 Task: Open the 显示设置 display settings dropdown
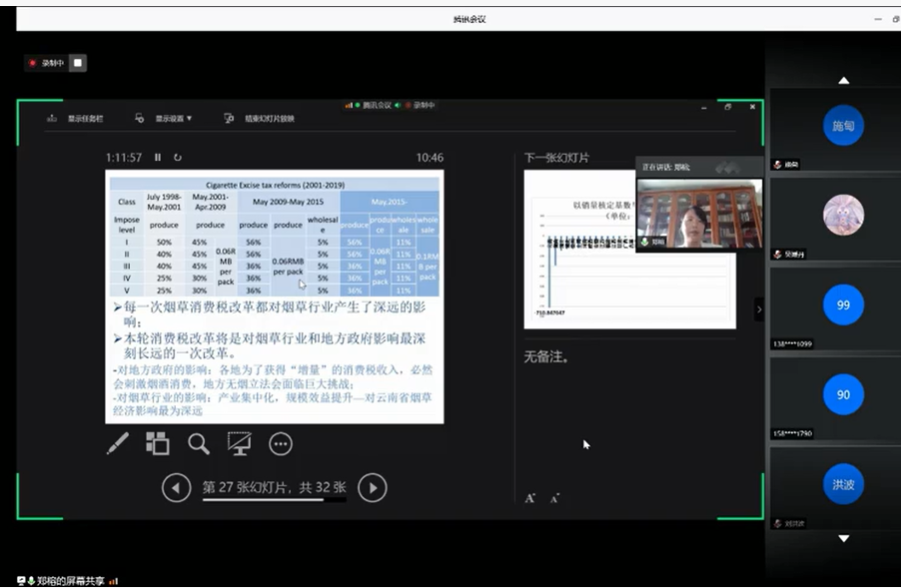coord(165,118)
